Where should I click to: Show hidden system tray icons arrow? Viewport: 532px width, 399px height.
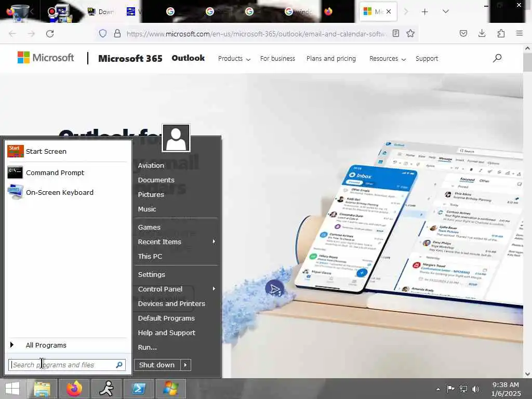438,389
